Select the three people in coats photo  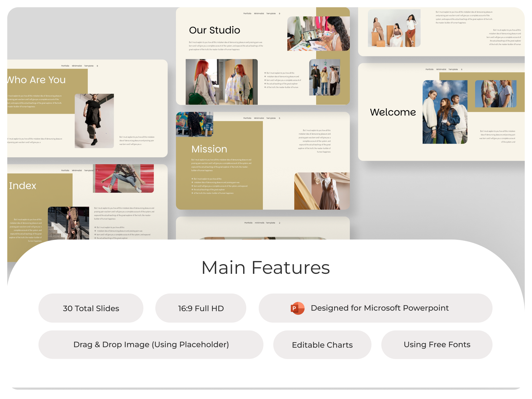pos(325,77)
